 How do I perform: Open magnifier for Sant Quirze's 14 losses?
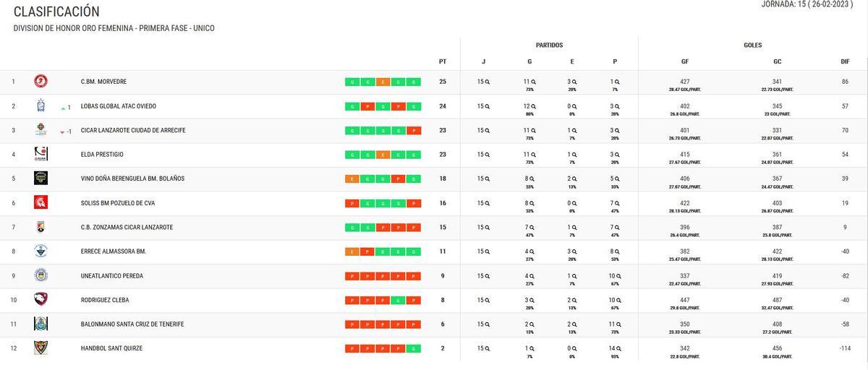click(x=619, y=348)
